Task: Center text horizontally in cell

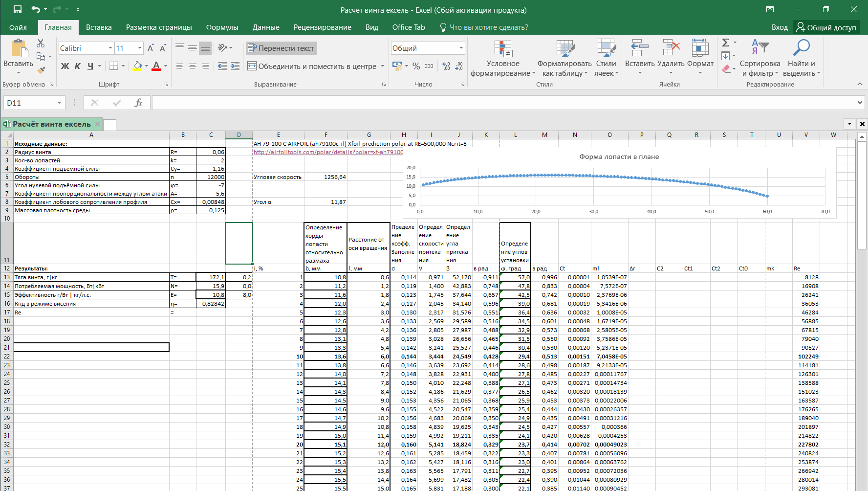Action: point(193,66)
